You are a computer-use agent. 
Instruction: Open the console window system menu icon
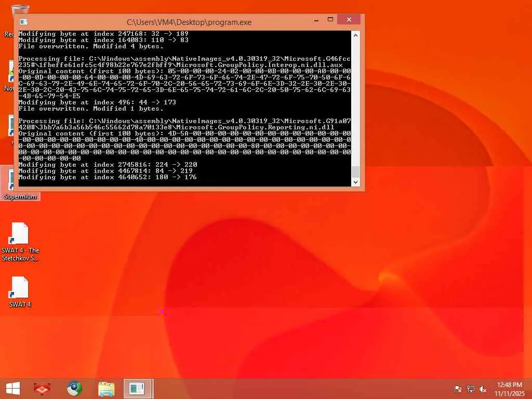(x=23, y=22)
